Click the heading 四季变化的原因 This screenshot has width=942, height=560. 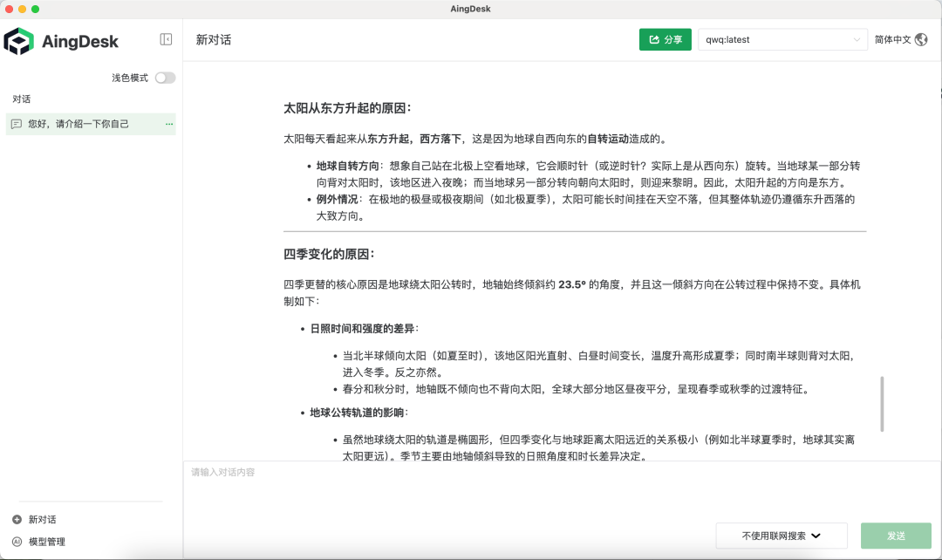(x=329, y=254)
